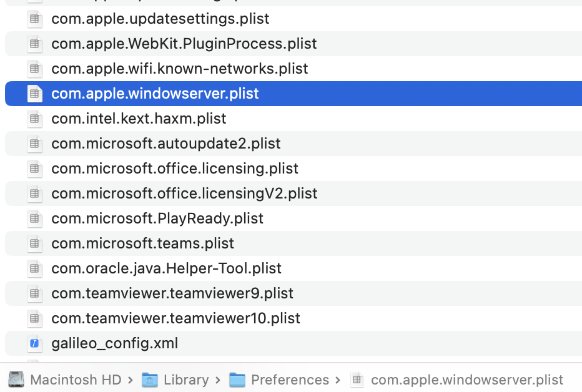Click the Library folder icon in path bar
The width and height of the screenshot is (582, 392).
click(x=150, y=380)
